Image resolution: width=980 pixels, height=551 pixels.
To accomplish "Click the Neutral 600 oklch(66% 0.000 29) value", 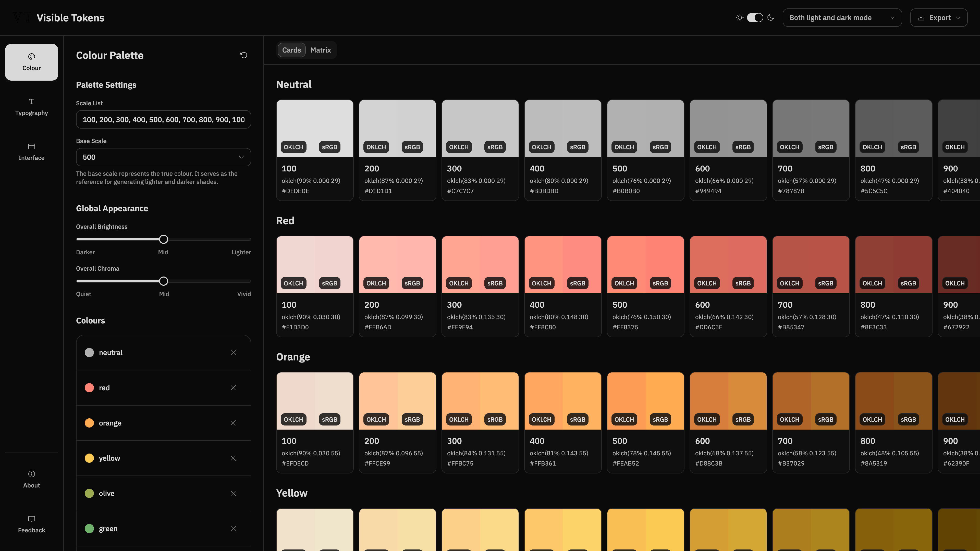I will pyautogui.click(x=724, y=181).
